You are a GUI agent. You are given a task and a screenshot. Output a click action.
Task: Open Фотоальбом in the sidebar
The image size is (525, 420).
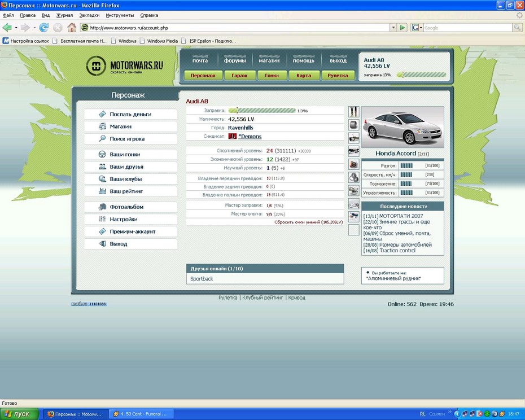(131, 207)
